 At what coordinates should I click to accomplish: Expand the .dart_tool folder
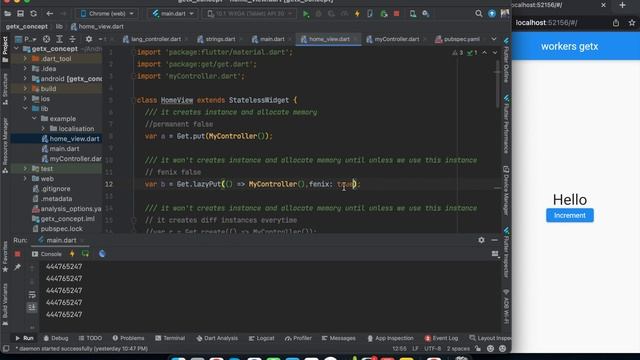click(25, 59)
